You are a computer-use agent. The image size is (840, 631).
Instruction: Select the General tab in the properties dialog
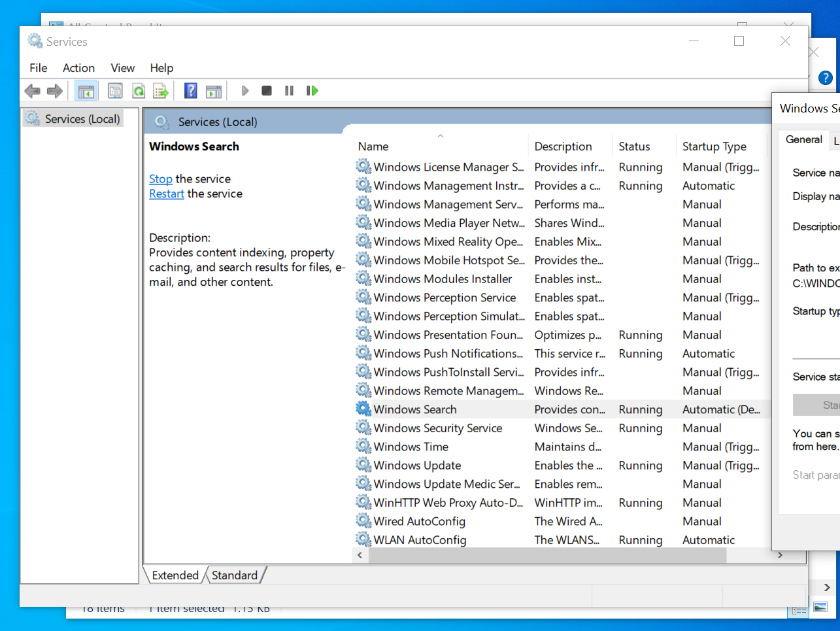coord(803,139)
